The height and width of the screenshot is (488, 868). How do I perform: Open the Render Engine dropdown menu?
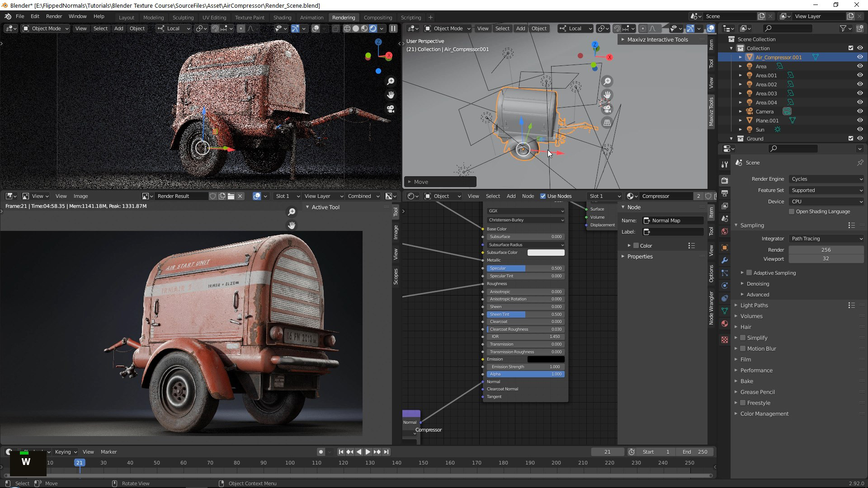(x=825, y=179)
